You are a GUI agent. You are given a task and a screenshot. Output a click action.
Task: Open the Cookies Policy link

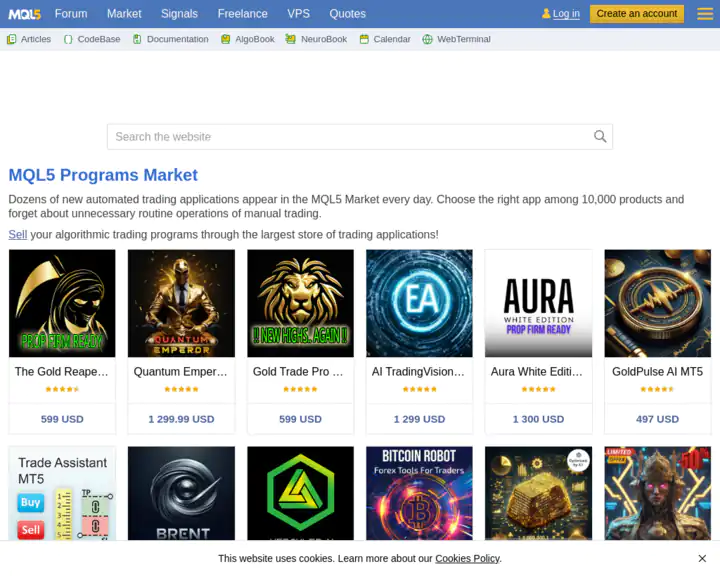[467, 558]
